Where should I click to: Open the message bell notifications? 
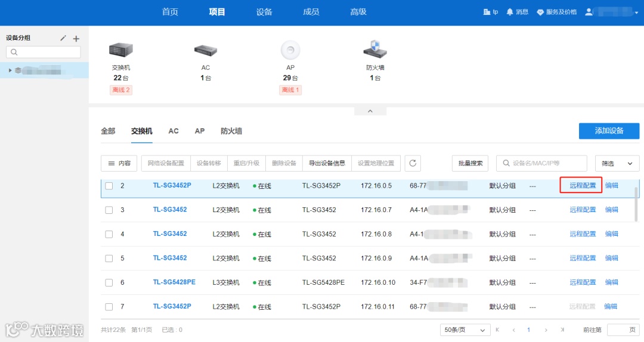(x=510, y=12)
